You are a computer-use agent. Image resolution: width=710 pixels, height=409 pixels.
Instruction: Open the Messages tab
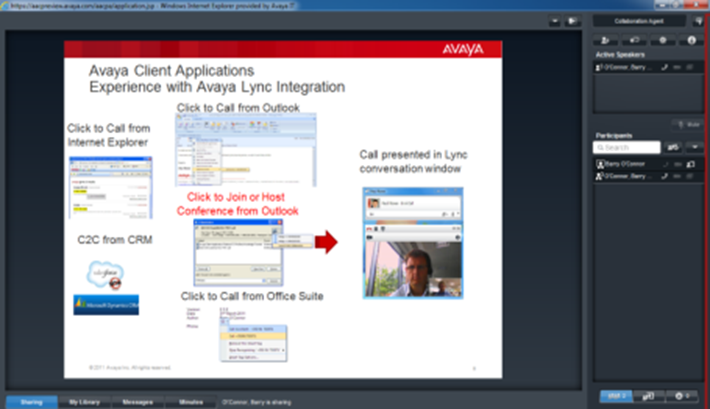point(138,402)
